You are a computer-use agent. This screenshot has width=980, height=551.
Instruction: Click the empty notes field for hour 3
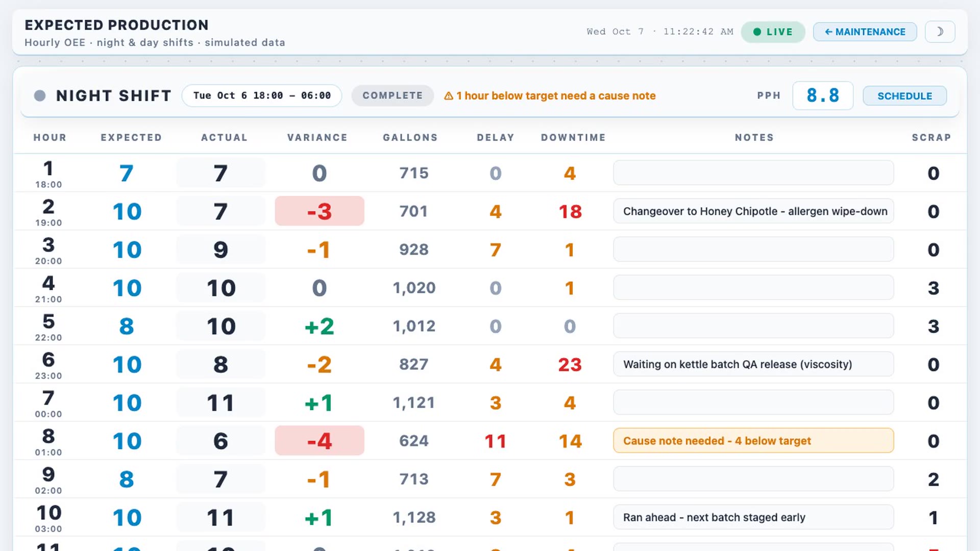(753, 249)
